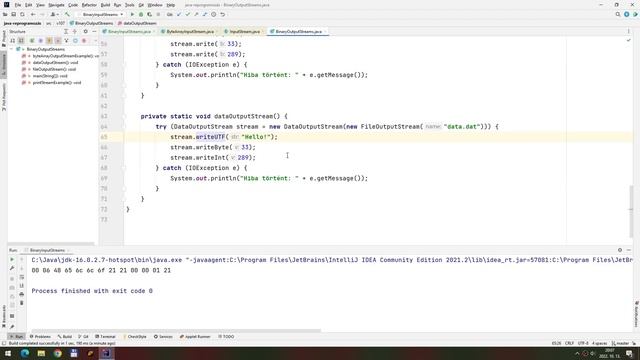Image resolution: width=640 pixels, height=360 pixels.
Task: Grab the Run console horizontal scrollbar
Action: [176, 331]
